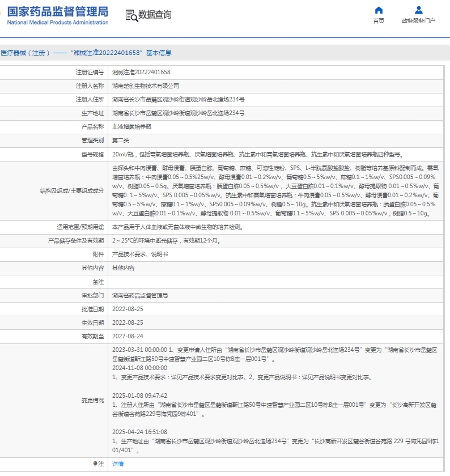Click the 备注 label
450x476 pixels.
point(98,282)
